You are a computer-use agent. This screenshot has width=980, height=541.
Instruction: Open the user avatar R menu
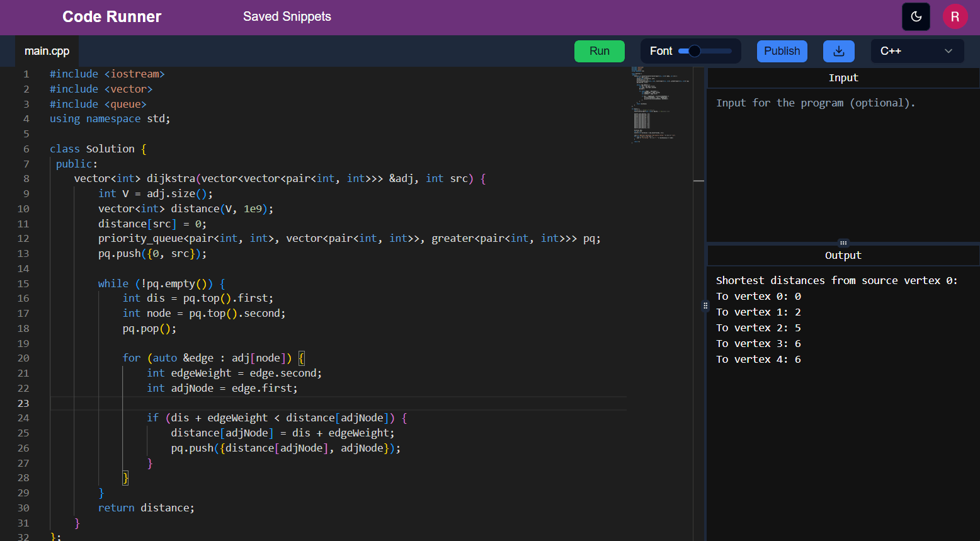[x=955, y=17]
